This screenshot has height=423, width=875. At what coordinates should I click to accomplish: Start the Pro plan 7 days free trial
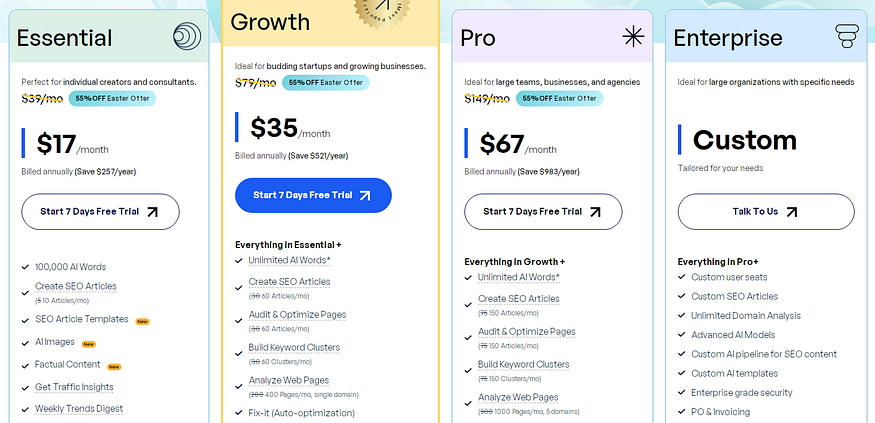[x=543, y=212]
